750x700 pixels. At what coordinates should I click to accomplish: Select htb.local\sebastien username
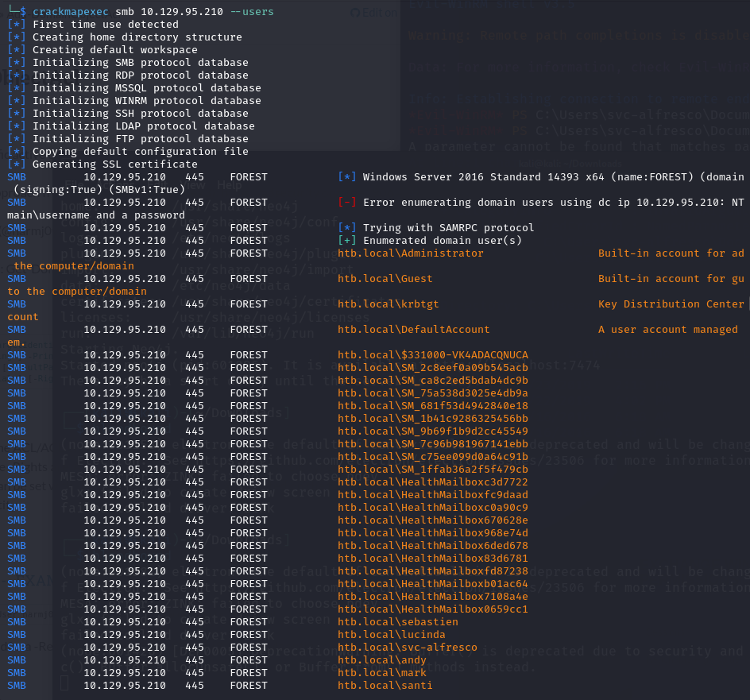click(397, 622)
